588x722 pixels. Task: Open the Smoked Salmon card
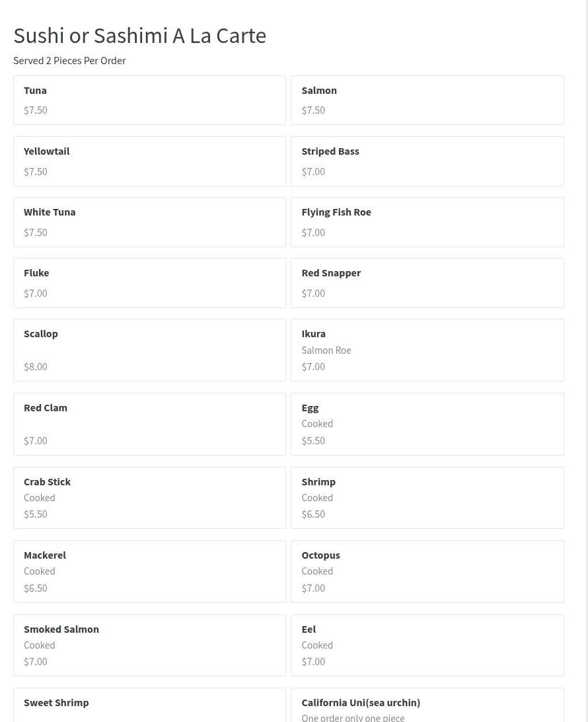149,645
